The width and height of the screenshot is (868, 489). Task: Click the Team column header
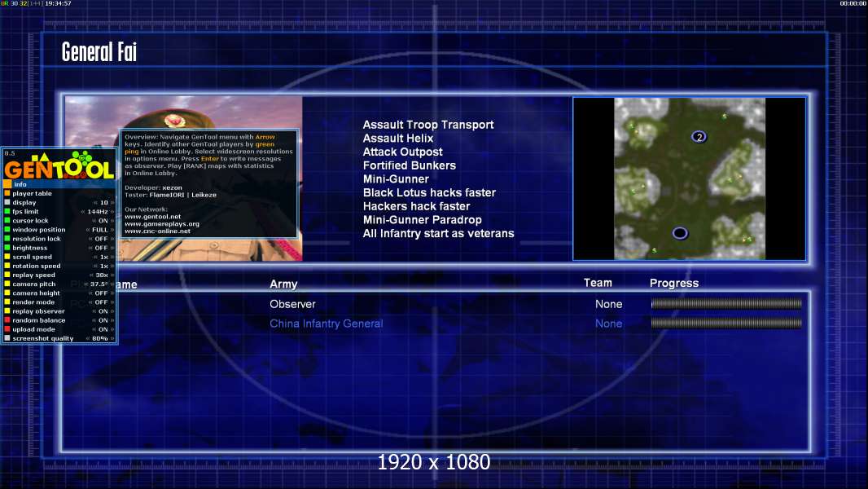(598, 283)
